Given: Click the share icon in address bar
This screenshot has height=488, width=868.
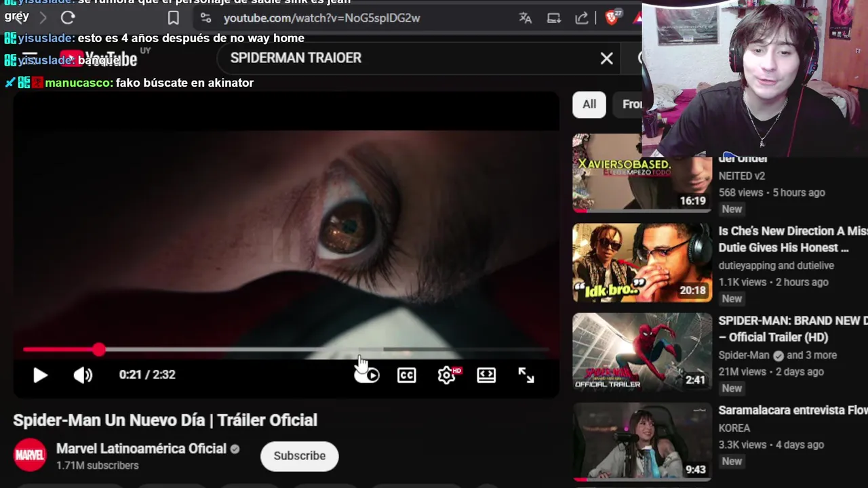Looking at the screenshot, I should tap(582, 18).
